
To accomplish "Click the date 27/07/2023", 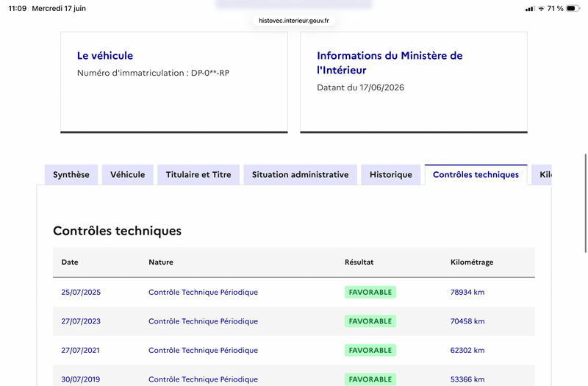I will [x=81, y=321].
